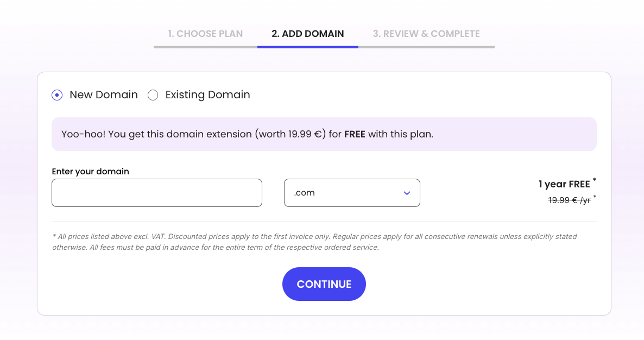Click the purple FREE promo banner
Viewport: 644px width, 340px height.
[x=324, y=134]
